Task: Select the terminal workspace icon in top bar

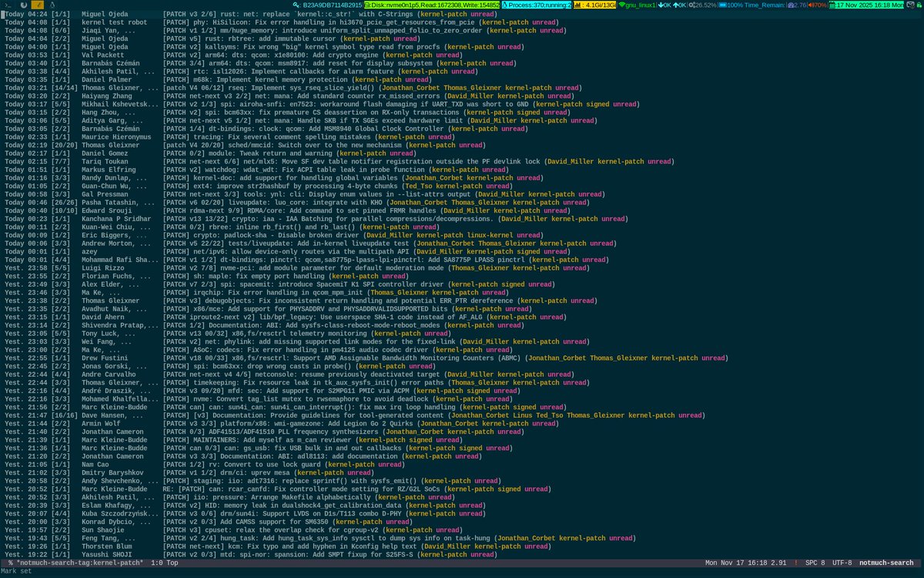Action: [8, 5]
